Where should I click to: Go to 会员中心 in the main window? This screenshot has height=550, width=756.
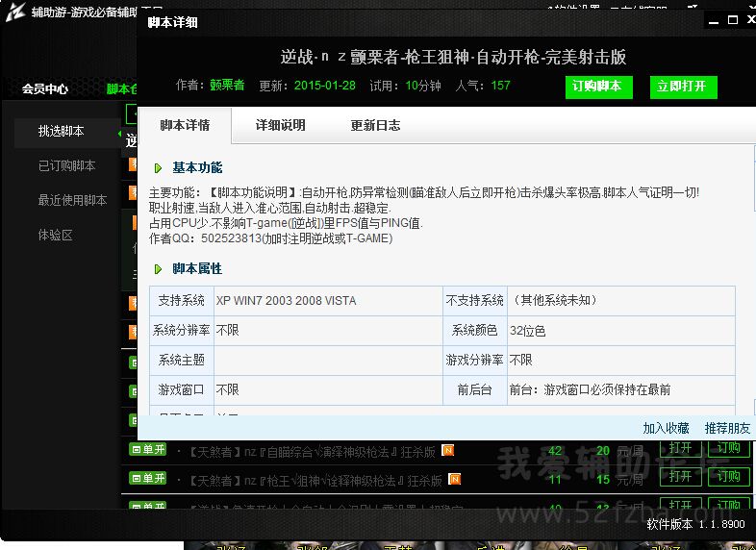(x=45, y=88)
